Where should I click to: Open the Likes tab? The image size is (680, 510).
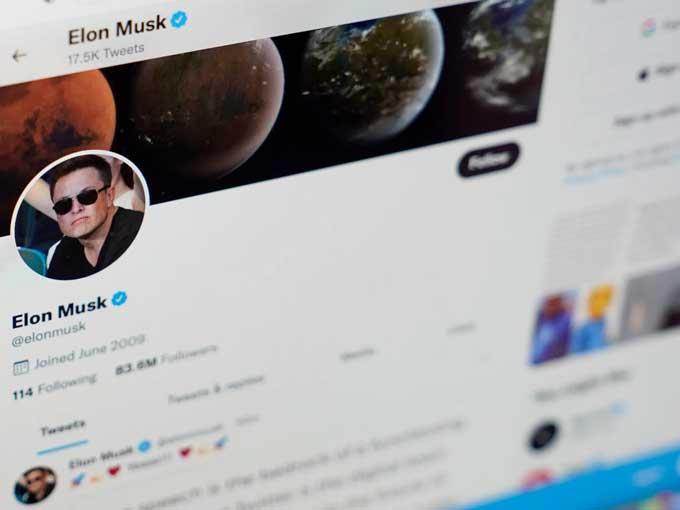[461, 330]
